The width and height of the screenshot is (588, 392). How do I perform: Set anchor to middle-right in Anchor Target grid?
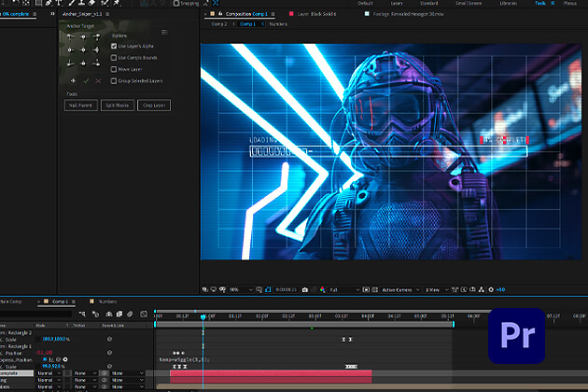click(x=97, y=49)
